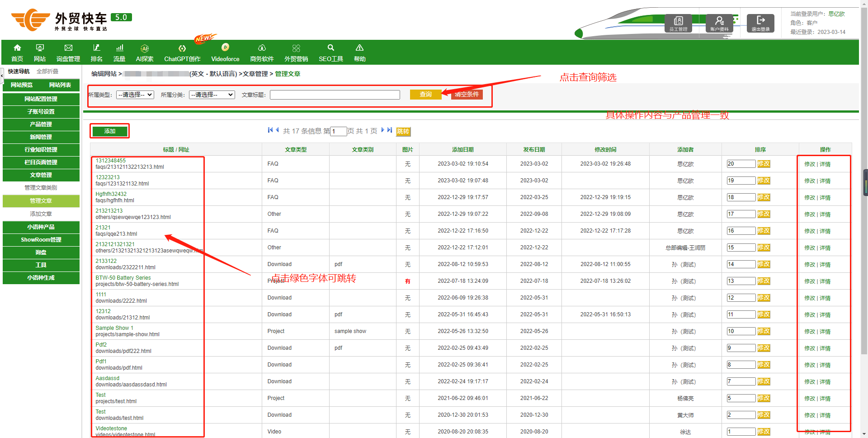Expand 行业知识管理 sidebar menu
This screenshot has width=868, height=438.
(41, 150)
